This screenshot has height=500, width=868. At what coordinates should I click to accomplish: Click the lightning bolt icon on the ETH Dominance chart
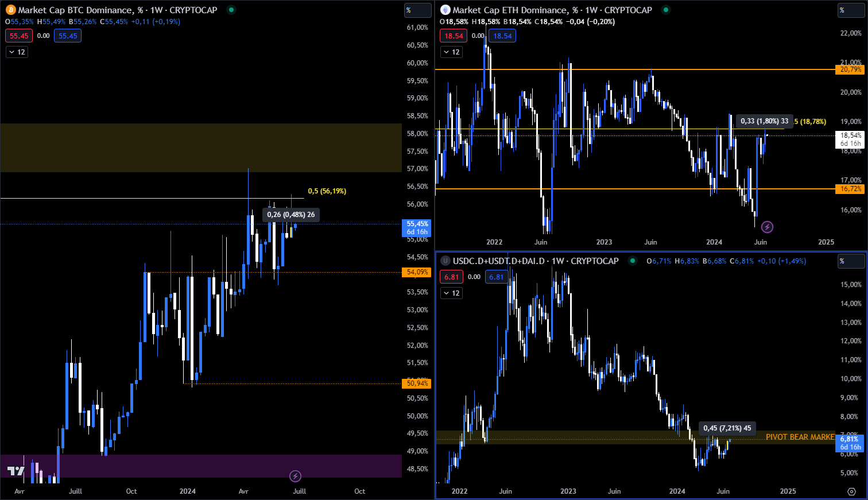tap(768, 227)
